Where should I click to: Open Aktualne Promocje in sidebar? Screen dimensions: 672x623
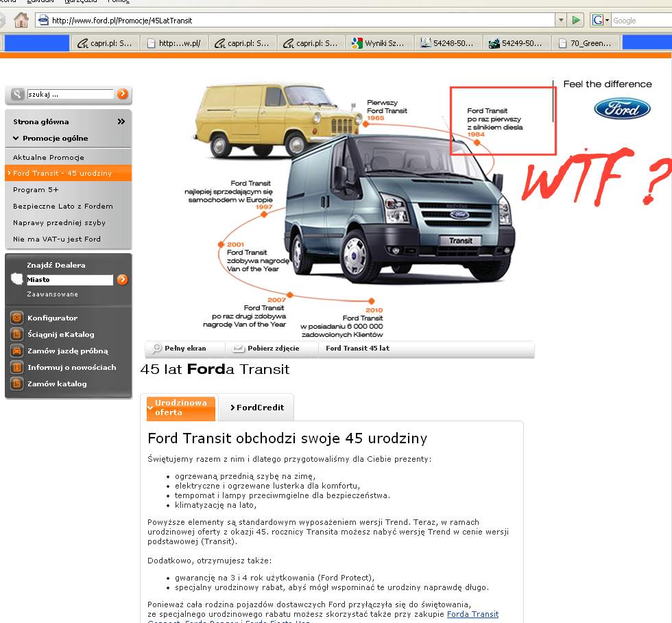[49, 157]
